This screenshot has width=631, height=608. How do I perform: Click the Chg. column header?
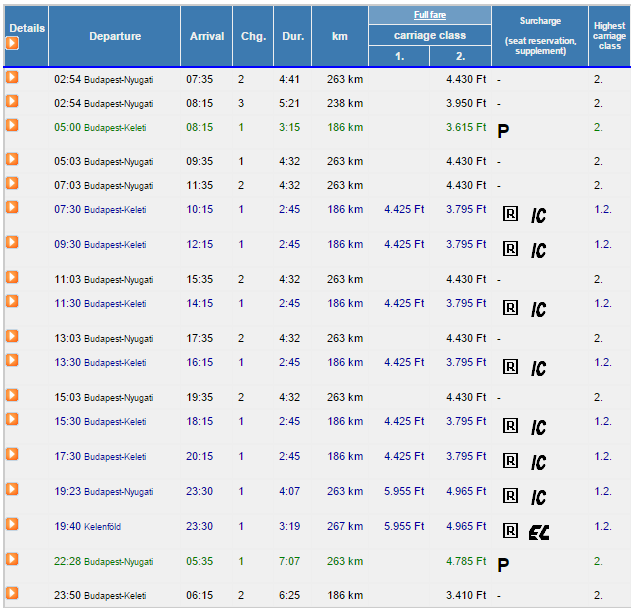pyautogui.click(x=254, y=36)
